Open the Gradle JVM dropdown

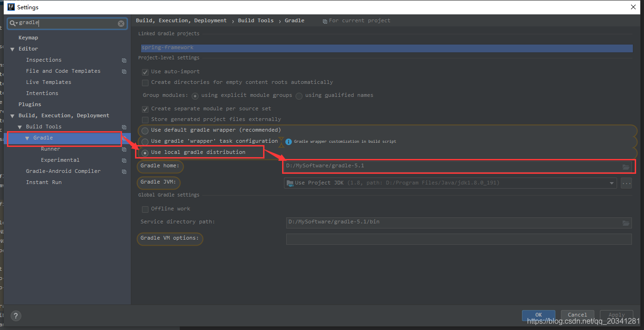pyautogui.click(x=612, y=183)
